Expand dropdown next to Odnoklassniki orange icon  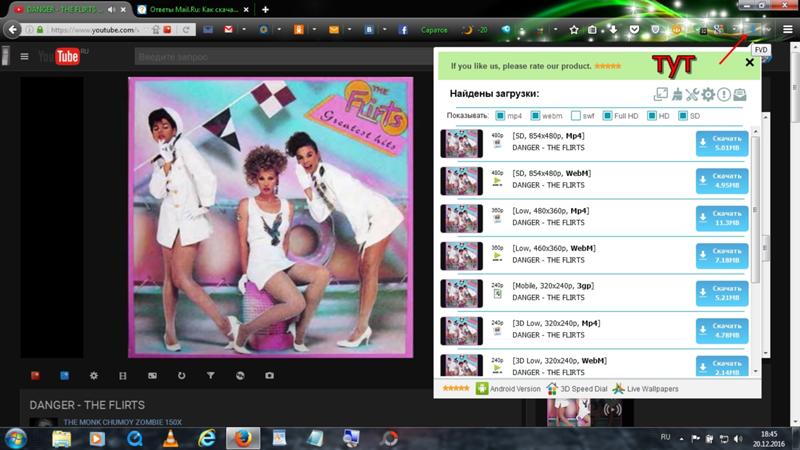(314, 30)
